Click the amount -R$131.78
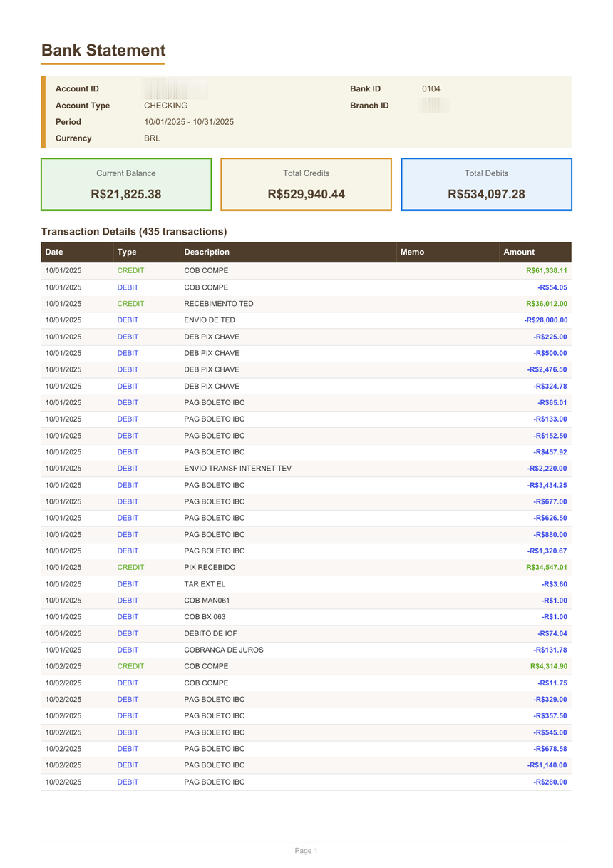 click(550, 650)
